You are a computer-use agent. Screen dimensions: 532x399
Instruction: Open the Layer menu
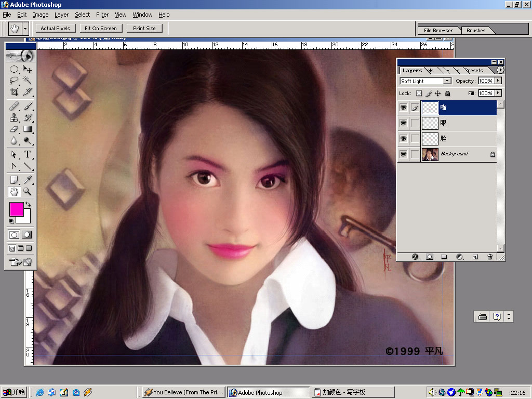61,15
